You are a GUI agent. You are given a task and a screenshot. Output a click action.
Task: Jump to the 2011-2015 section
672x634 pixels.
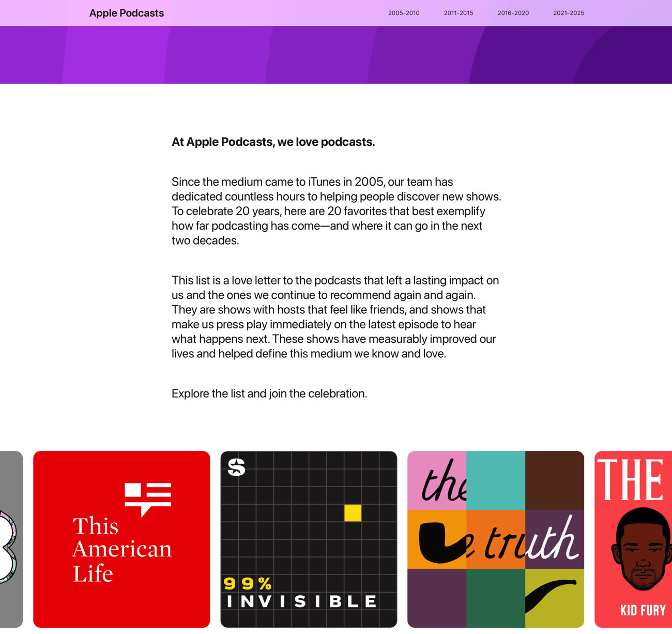click(459, 13)
